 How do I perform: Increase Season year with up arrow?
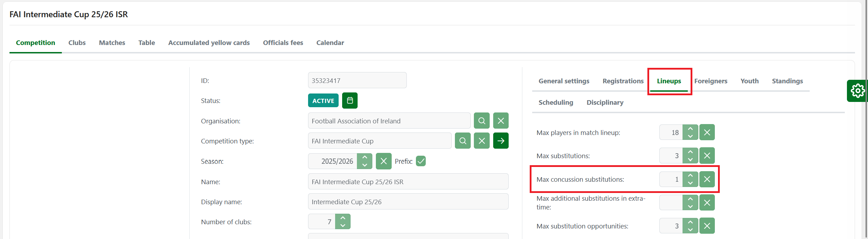pos(365,158)
